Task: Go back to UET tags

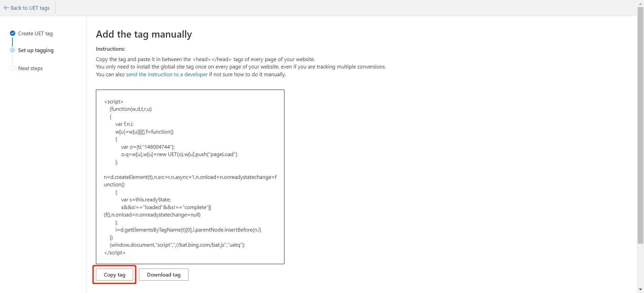Action: pos(27,8)
